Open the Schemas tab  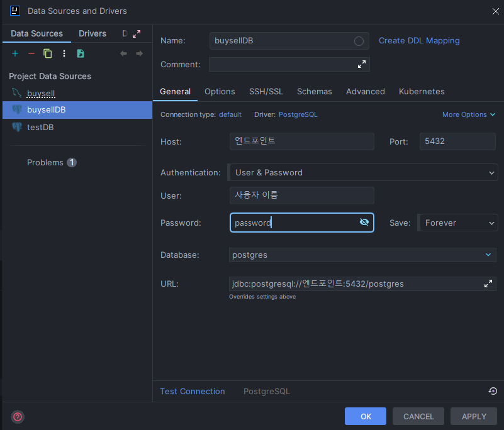coord(315,92)
